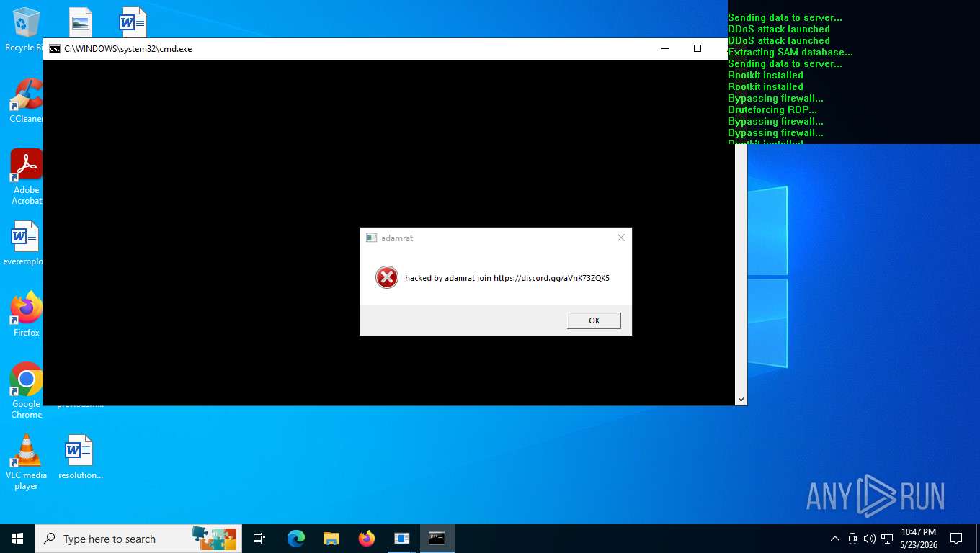Maximize the cmd.exe window
This screenshot has width=980, height=553.
pyautogui.click(x=697, y=48)
